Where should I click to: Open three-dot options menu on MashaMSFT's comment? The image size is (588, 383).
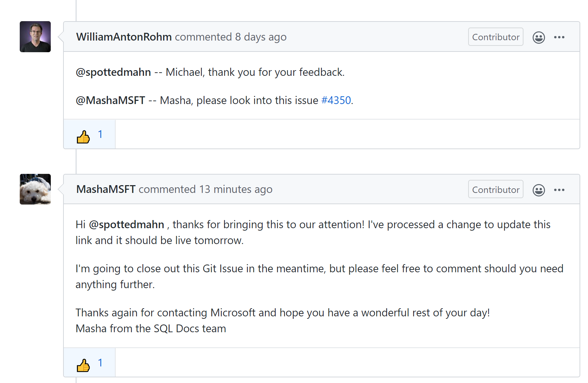click(x=559, y=190)
